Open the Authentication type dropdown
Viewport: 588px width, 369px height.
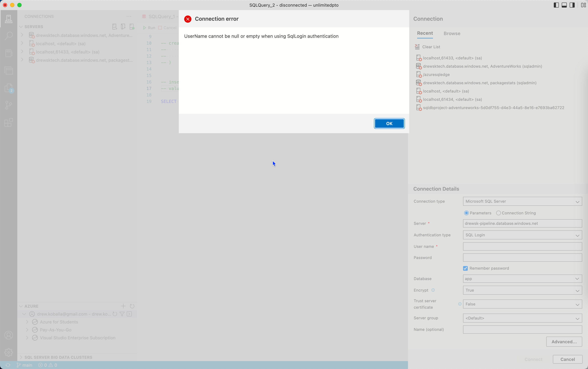(x=522, y=235)
